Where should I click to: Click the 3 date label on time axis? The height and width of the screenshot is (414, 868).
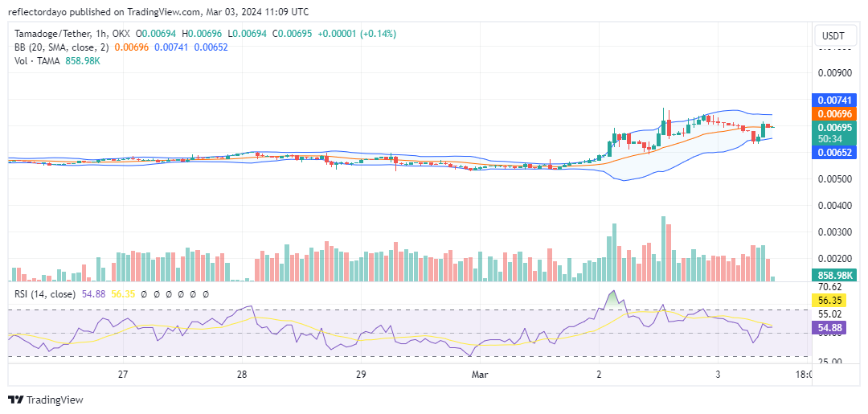(718, 374)
